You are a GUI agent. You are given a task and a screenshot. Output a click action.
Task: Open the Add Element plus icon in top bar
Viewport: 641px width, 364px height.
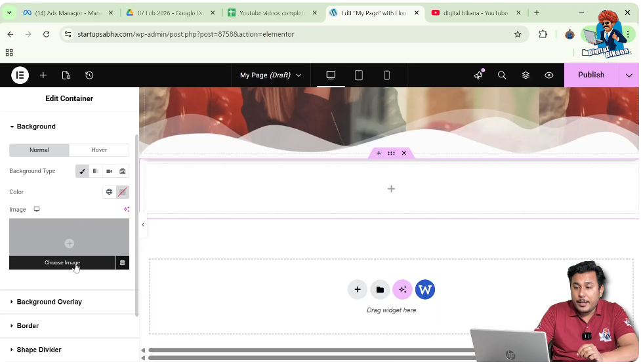pos(43,75)
